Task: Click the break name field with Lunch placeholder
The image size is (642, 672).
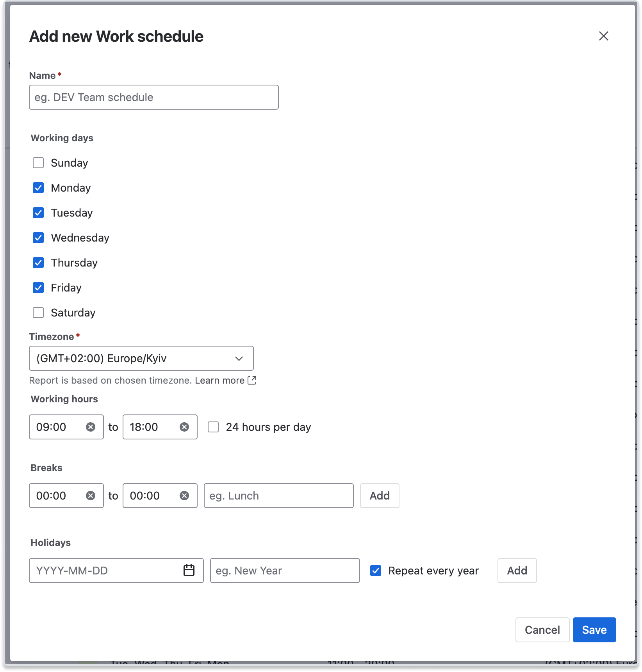Action: pos(278,496)
